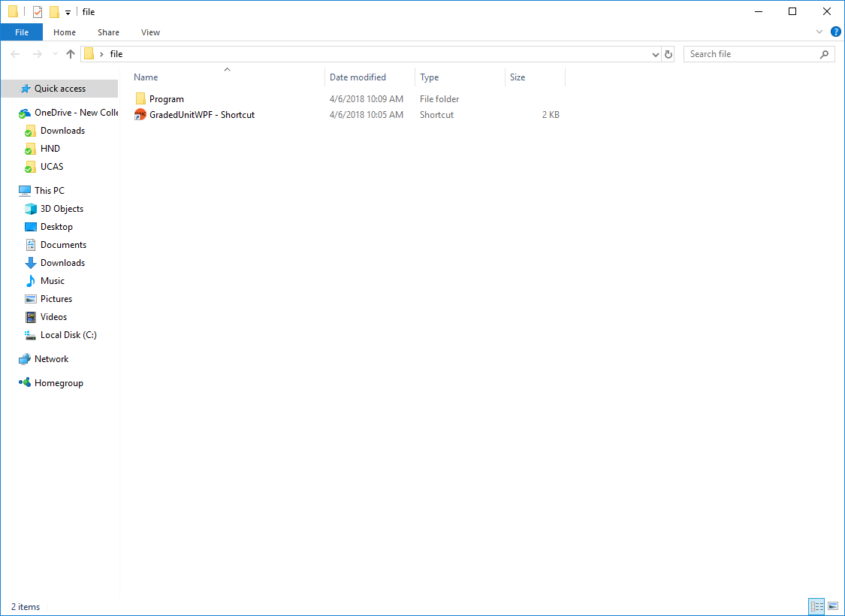The width and height of the screenshot is (845, 616).
Task: Sort files by Date modified column
Action: [x=358, y=77]
